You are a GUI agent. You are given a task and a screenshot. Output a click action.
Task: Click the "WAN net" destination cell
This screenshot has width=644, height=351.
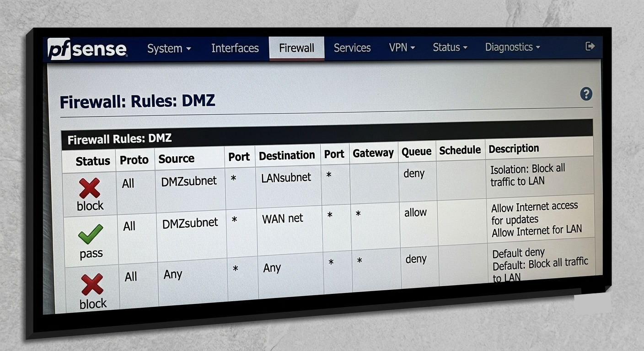coord(283,219)
